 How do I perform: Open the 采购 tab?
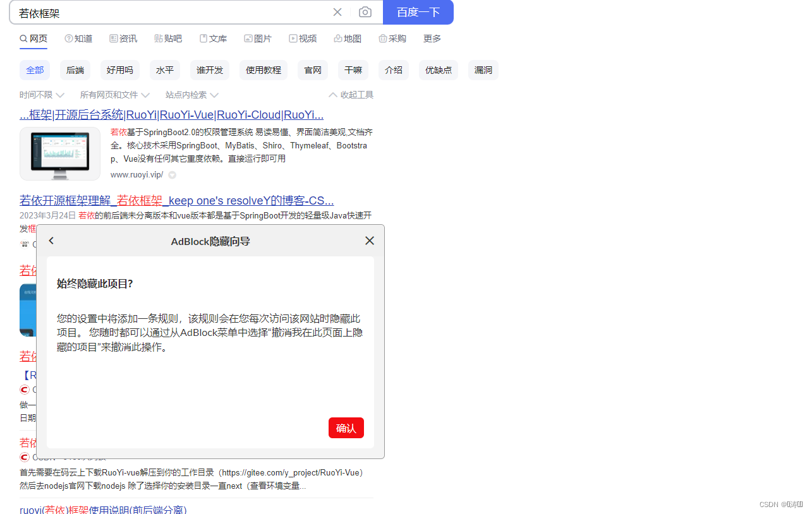click(x=392, y=39)
